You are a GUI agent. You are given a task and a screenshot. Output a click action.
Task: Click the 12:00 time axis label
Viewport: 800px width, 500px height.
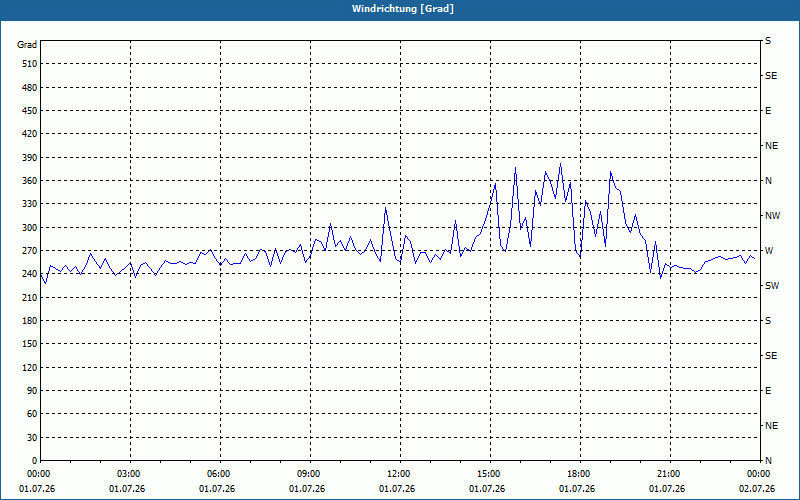click(x=398, y=474)
